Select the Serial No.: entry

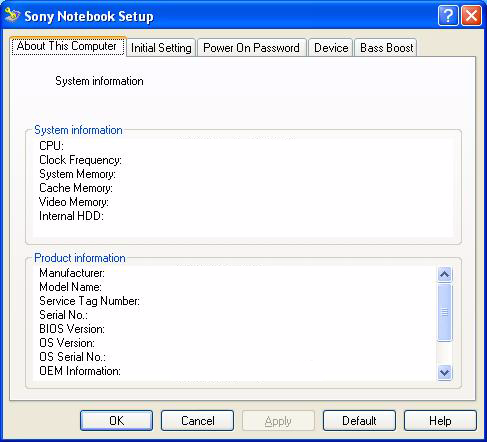coord(63,315)
